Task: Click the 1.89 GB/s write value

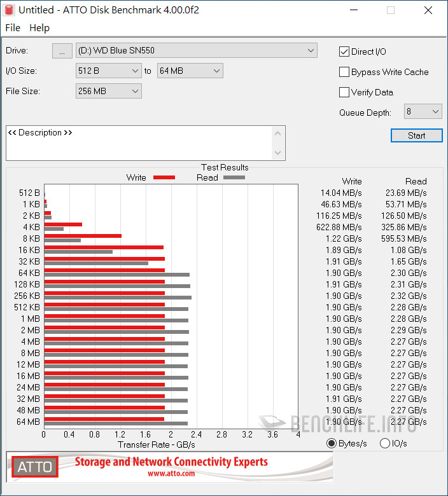Action: click(344, 250)
